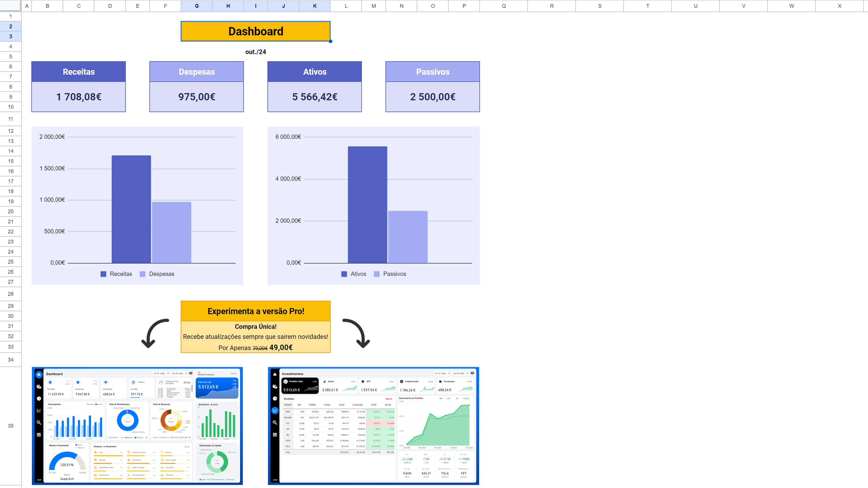The width and height of the screenshot is (868, 488).
Task: Expand the arrow next to the Ordenado legend
Action: pos(147,437)
